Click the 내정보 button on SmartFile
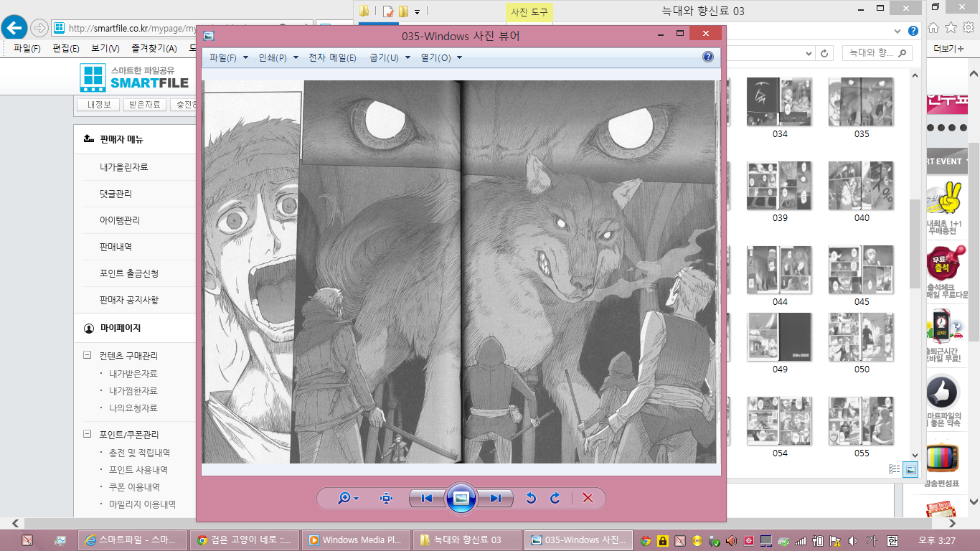The height and width of the screenshot is (551, 980). pos(98,105)
